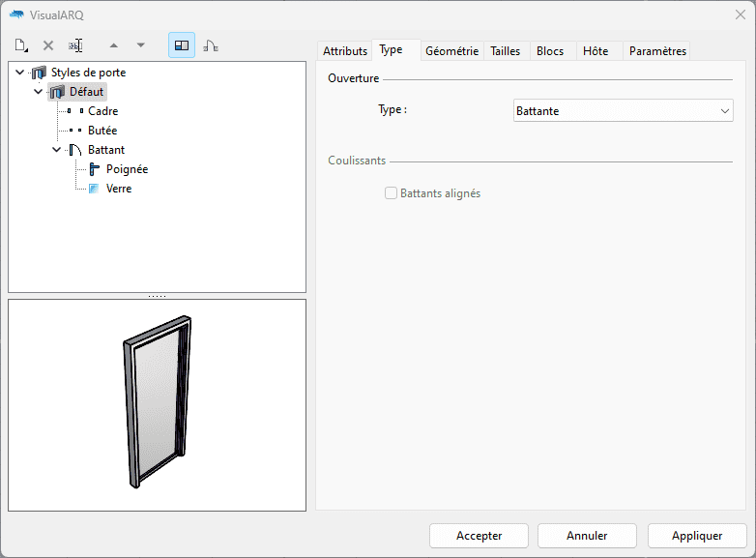This screenshot has width=756, height=558.
Task: Select the Battant tree item
Action: tap(106, 150)
